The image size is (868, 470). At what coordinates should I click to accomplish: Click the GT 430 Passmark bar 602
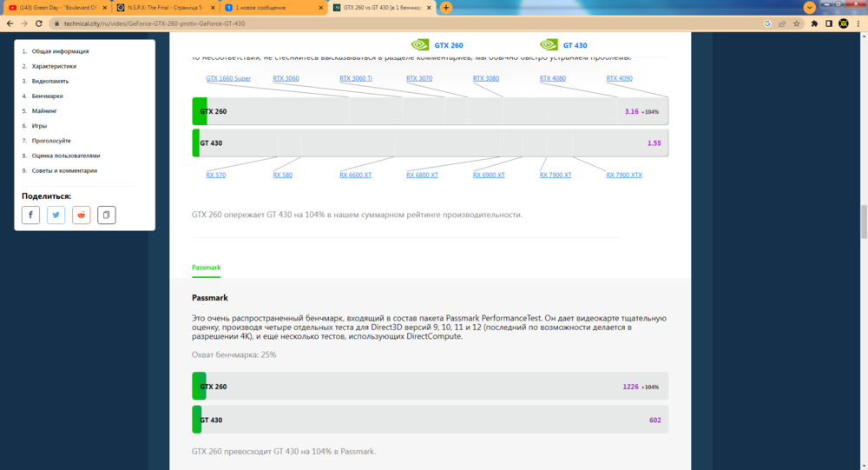431,420
